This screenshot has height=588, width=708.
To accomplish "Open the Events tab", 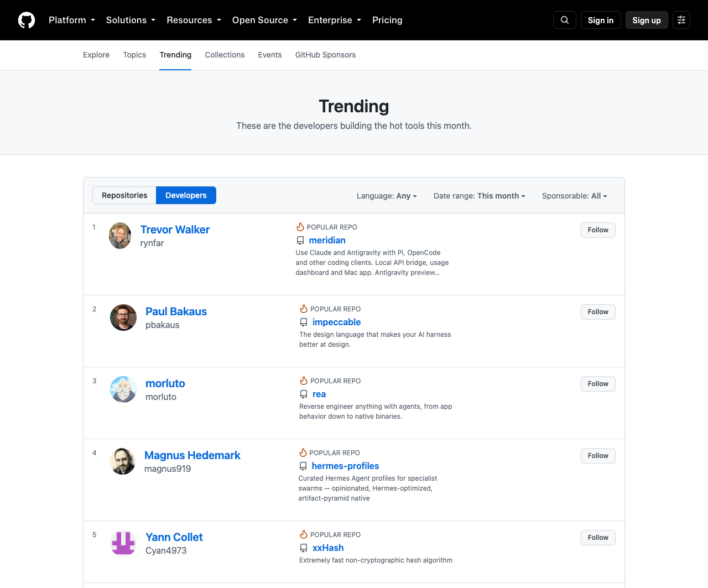I will click(x=270, y=55).
